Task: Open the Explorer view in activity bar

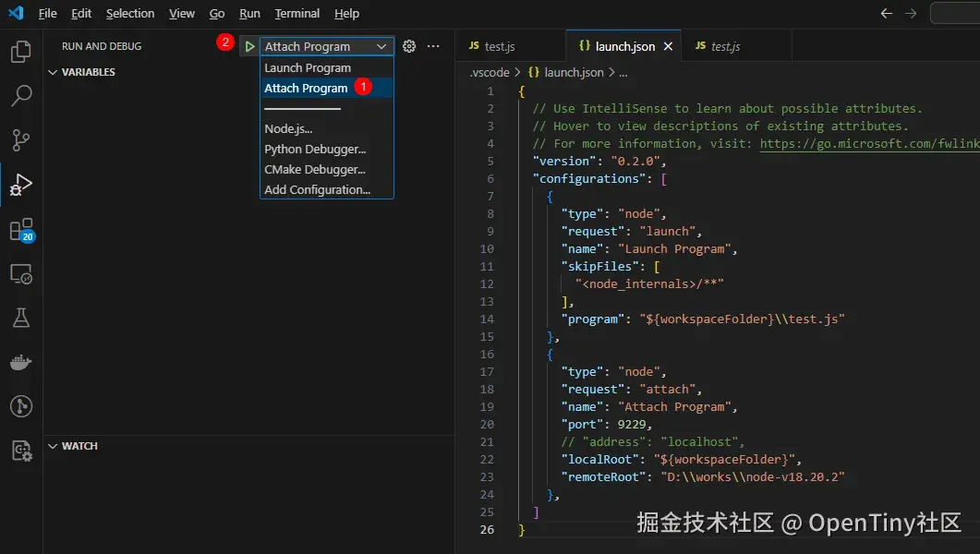Action: pos(21,51)
